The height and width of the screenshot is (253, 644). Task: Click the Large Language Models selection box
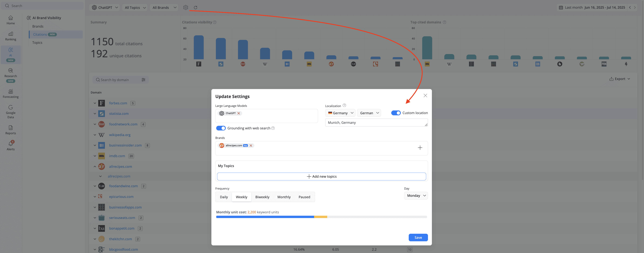point(266,116)
